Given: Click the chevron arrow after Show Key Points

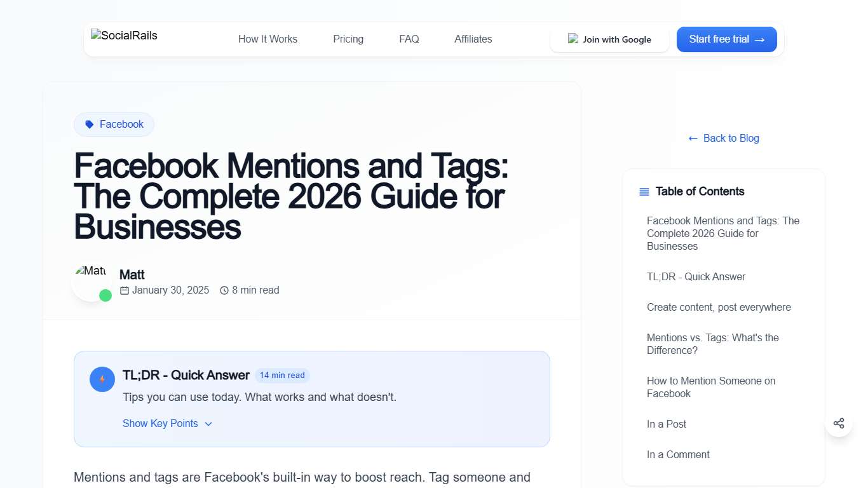Looking at the screenshot, I should pyautogui.click(x=208, y=423).
